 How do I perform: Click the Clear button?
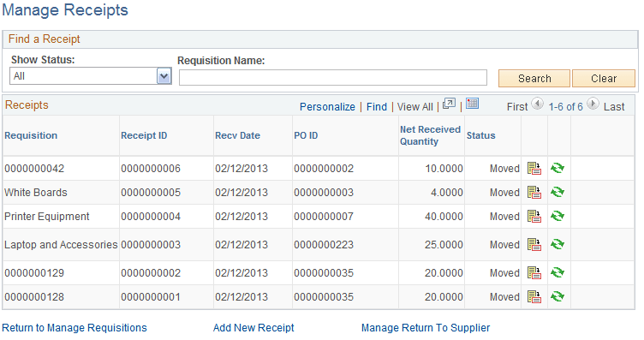pyautogui.click(x=604, y=79)
